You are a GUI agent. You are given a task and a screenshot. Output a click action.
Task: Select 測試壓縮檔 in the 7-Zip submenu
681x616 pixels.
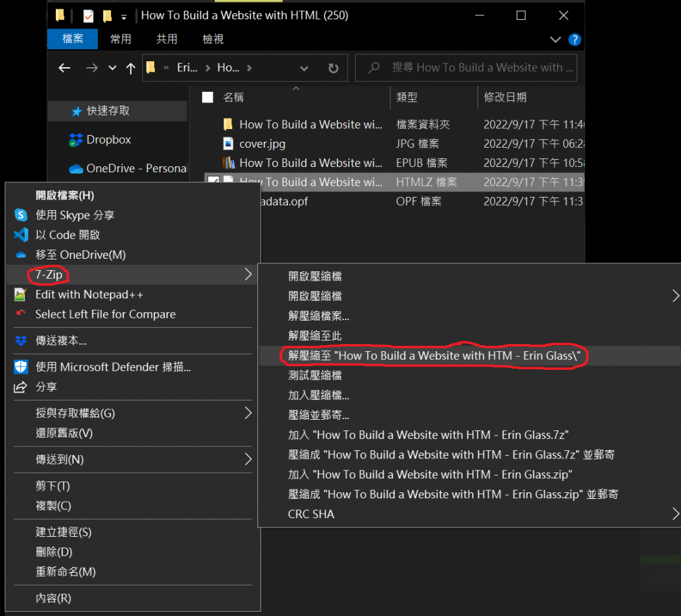470,375
